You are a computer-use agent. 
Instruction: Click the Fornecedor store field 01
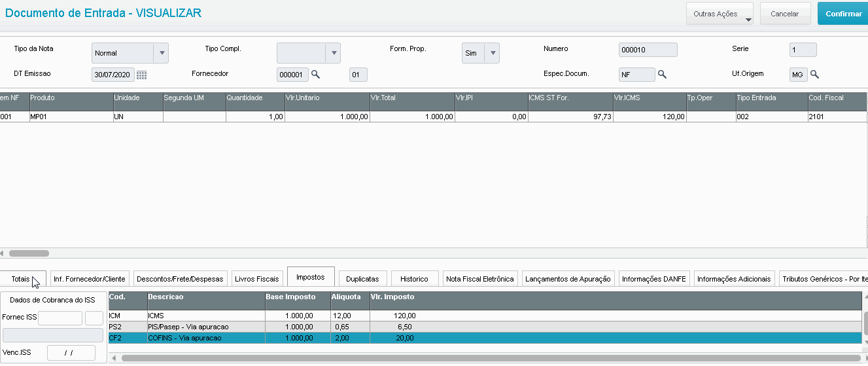358,75
